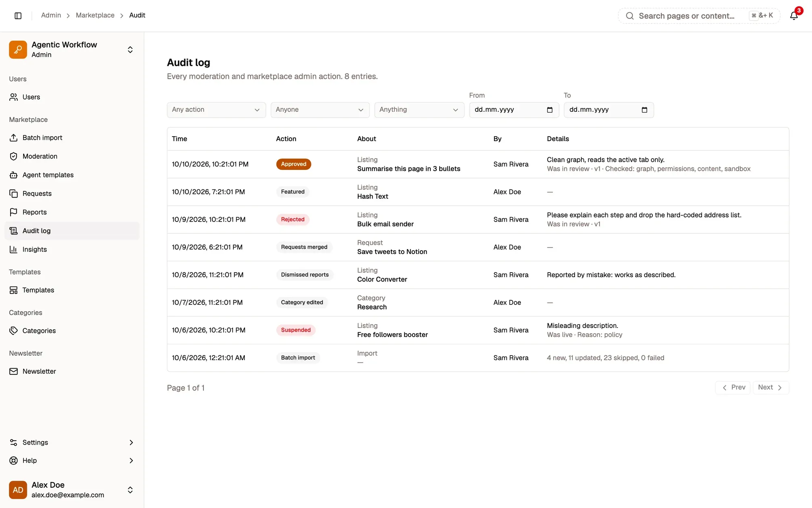
Task: Click the To date input field
Action: [x=609, y=110]
